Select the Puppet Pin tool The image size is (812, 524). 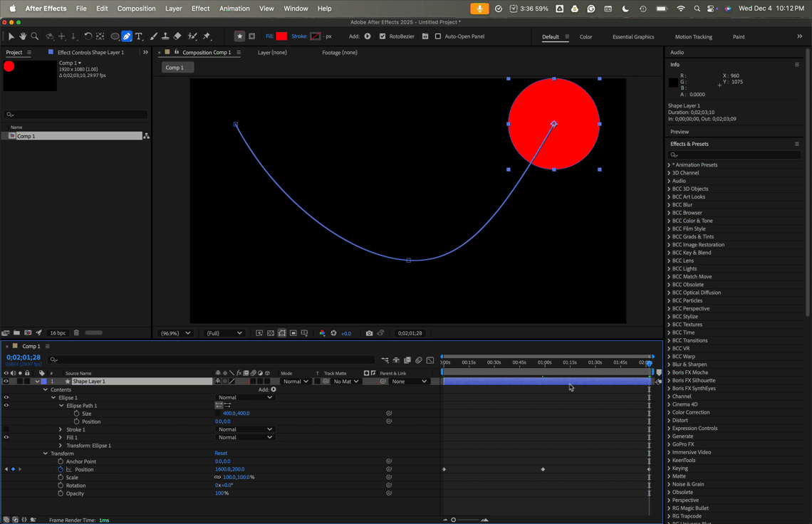click(207, 36)
